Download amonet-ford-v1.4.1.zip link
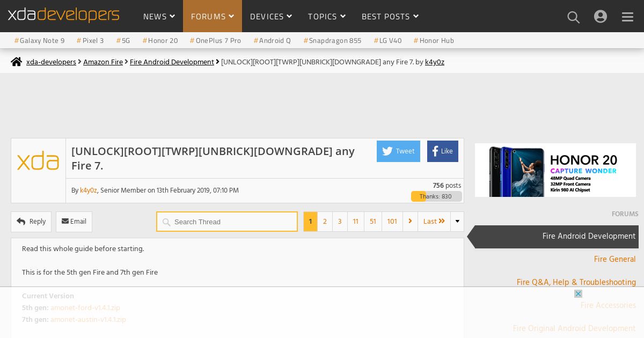 pos(85,308)
